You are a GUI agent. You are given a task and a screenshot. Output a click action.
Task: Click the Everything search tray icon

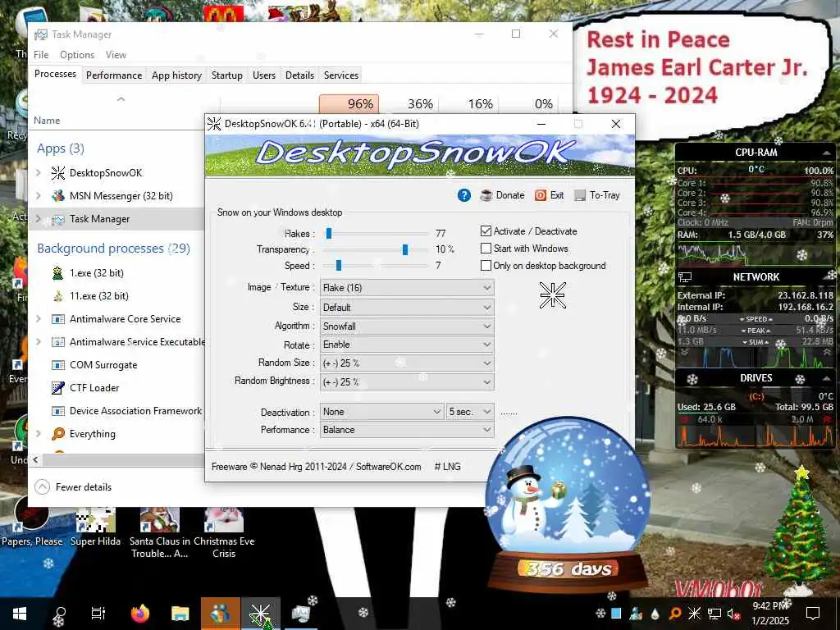pyautogui.click(x=675, y=614)
